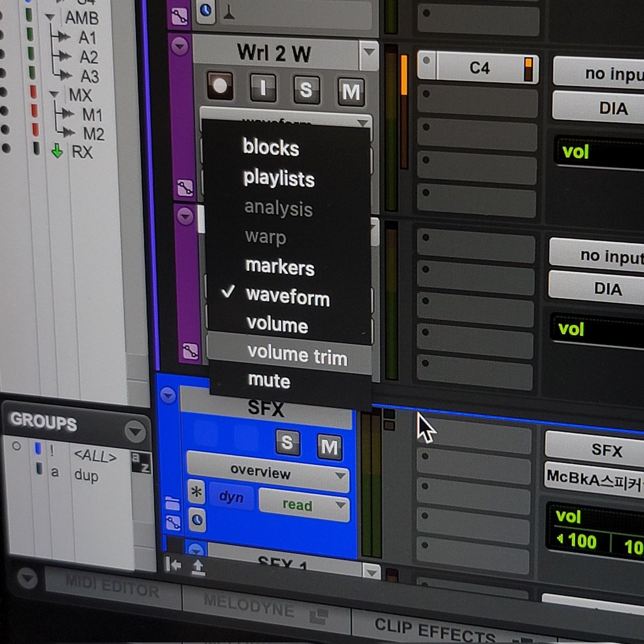644x644 pixels.
Task: Click the lower track vol display
Action: [x=596, y=330]
